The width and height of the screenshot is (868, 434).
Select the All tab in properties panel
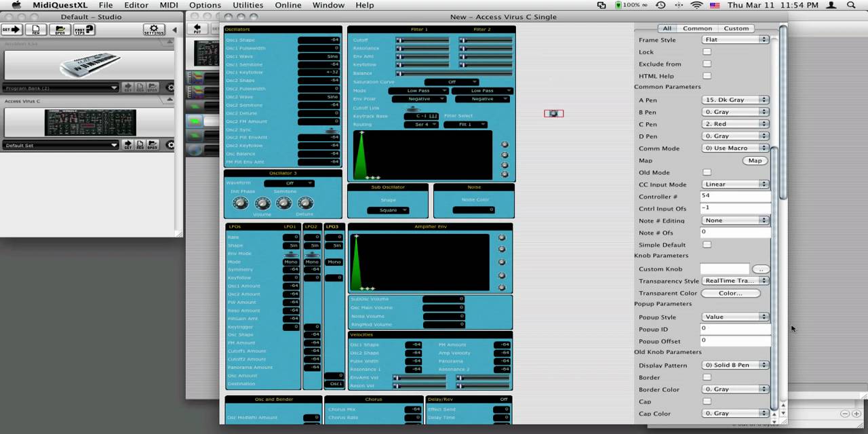(667, 28)
